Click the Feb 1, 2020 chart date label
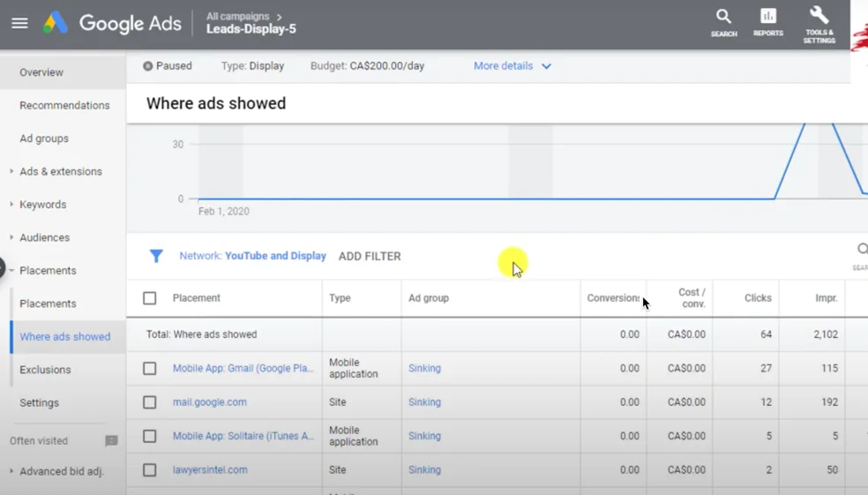This screenshot has height=495, width=868. coord(224,211)
